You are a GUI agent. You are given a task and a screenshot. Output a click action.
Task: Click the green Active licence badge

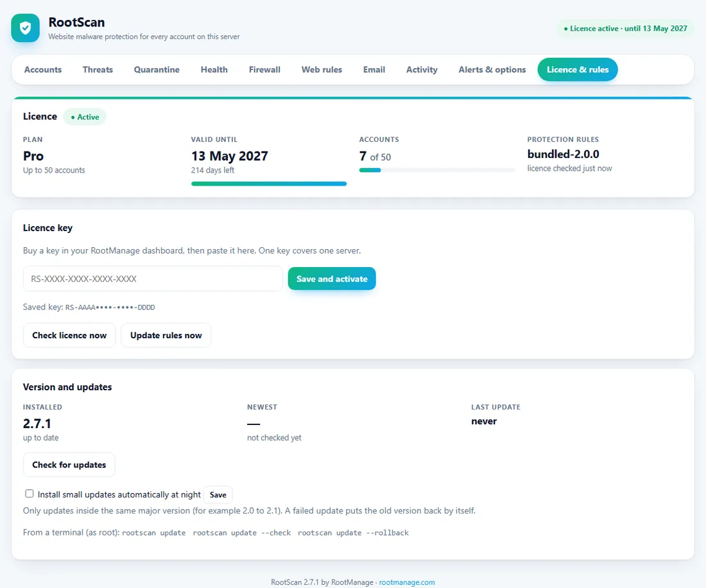tap(85, 117)
